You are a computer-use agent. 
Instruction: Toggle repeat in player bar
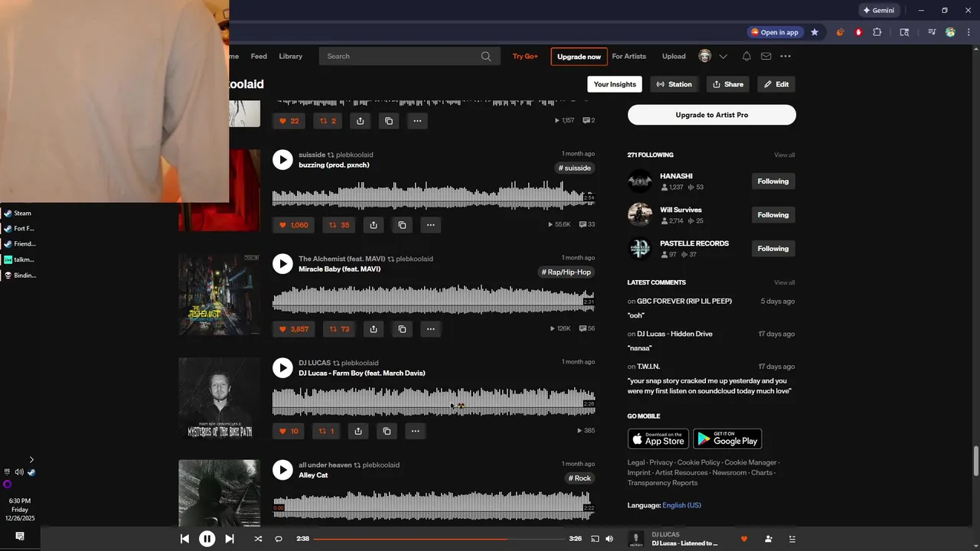(279, 539)
